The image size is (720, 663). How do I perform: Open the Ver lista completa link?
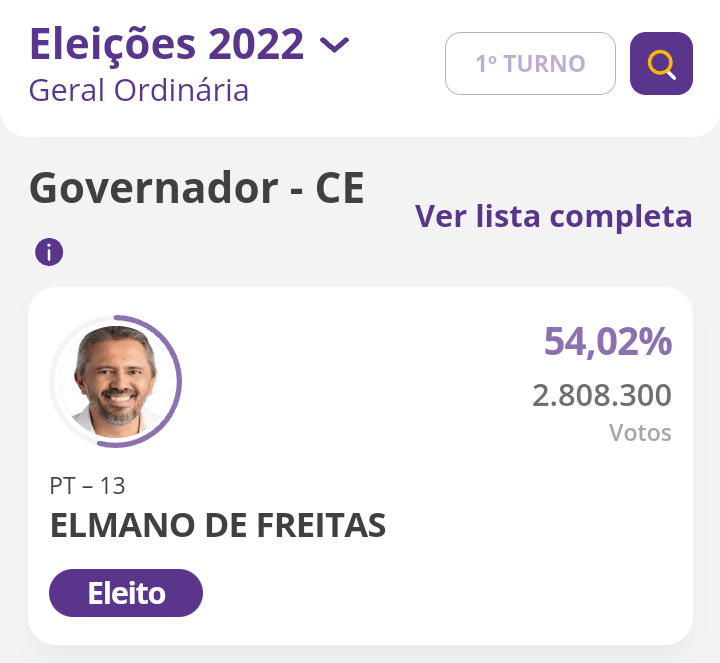click(x=553, y=216)
